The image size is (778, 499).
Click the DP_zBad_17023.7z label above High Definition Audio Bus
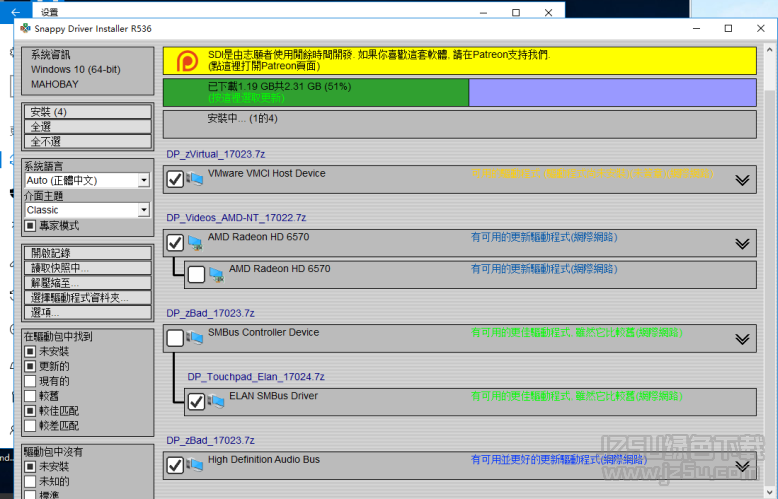(210, 440)
